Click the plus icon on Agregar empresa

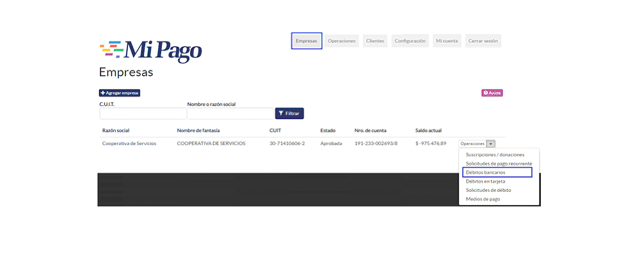pos(103,93)
